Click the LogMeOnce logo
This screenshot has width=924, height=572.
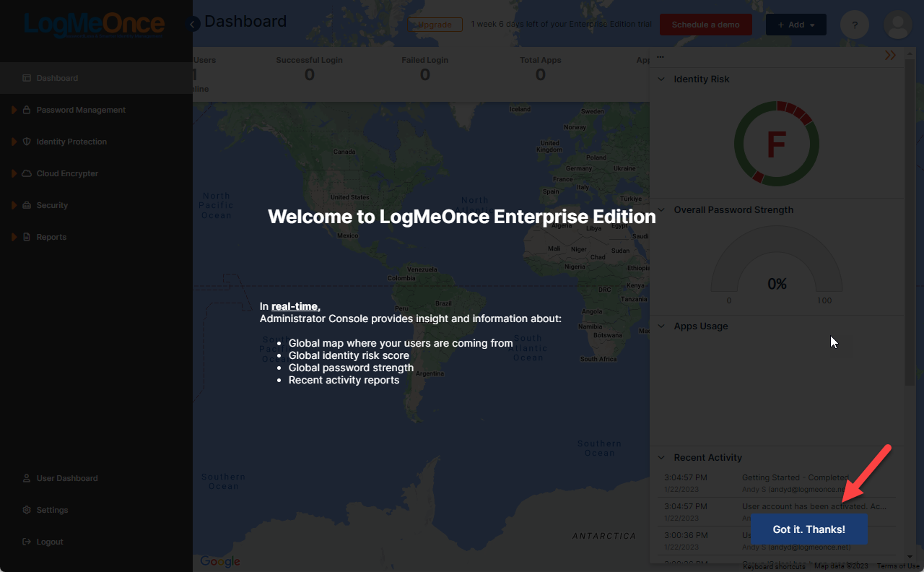(95, 24)
